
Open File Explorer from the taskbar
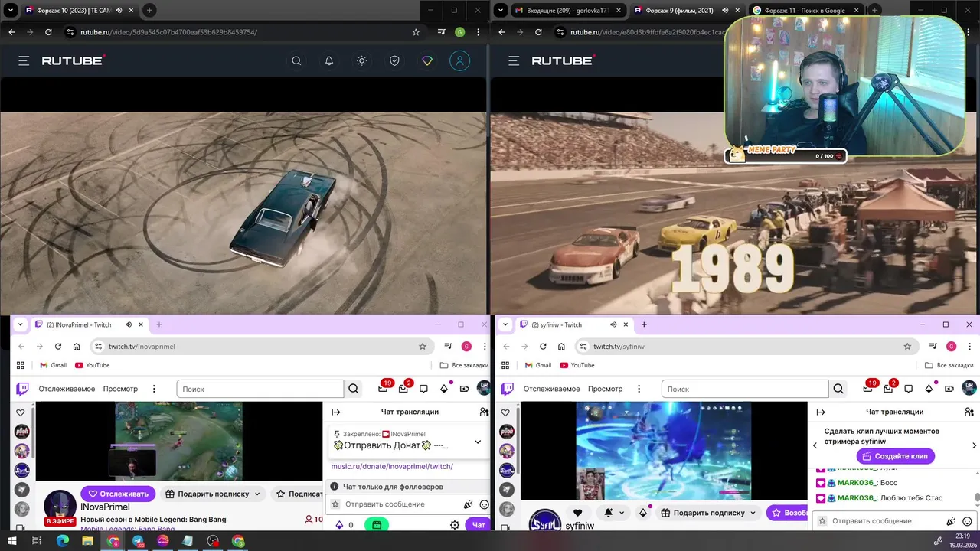coord(87,541)
